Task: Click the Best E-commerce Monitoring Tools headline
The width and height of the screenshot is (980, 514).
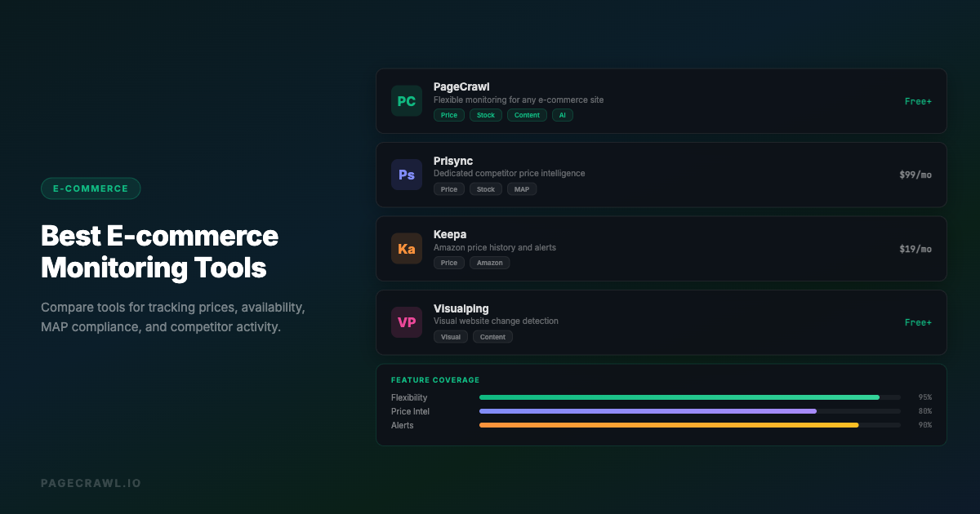Action: pyautogui.click(x=159, y=251)
